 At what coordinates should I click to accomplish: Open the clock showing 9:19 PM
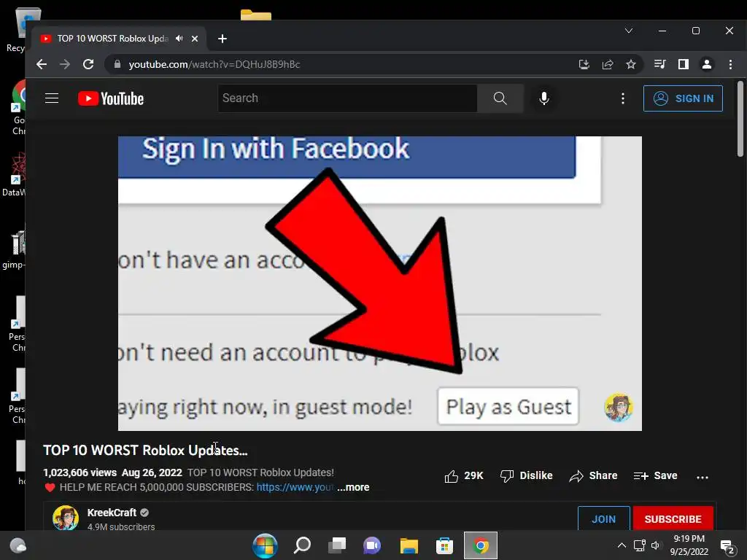click(x=689, y=545)
